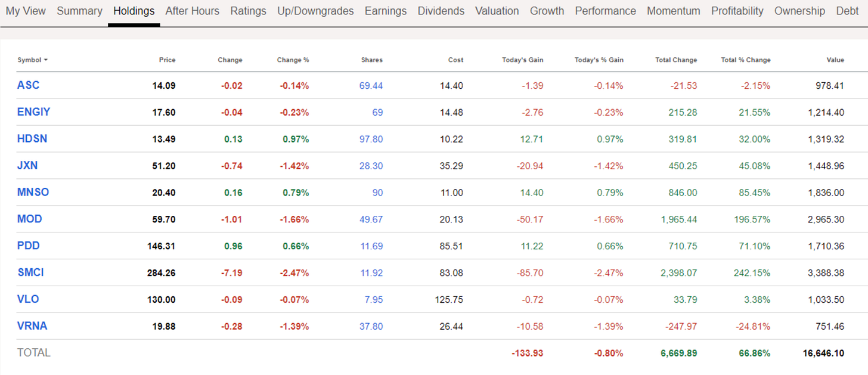Click MNSO value 1,836.00
Image resolution: width=868 pixels, height=375 pixels.
click(826, 193)
